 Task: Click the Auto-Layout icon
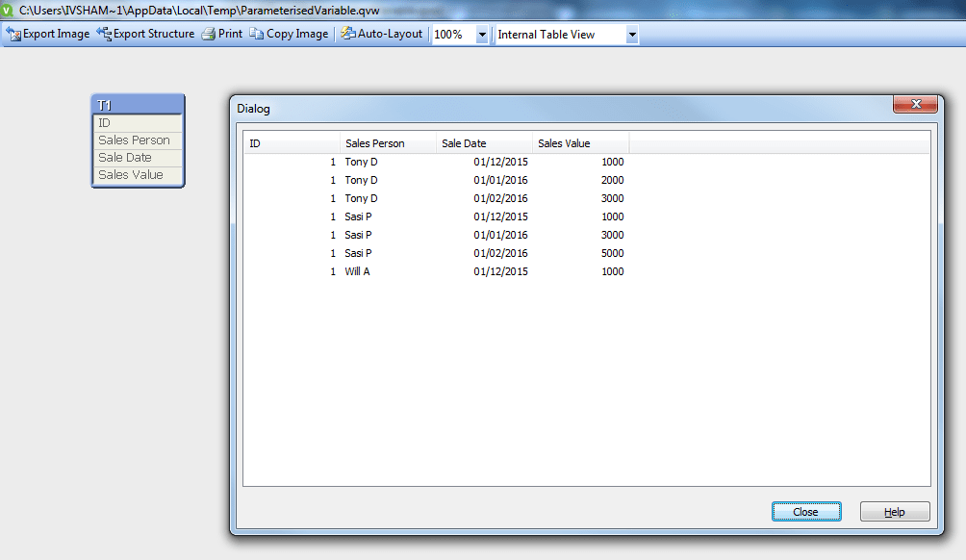[x=348, y=34]
